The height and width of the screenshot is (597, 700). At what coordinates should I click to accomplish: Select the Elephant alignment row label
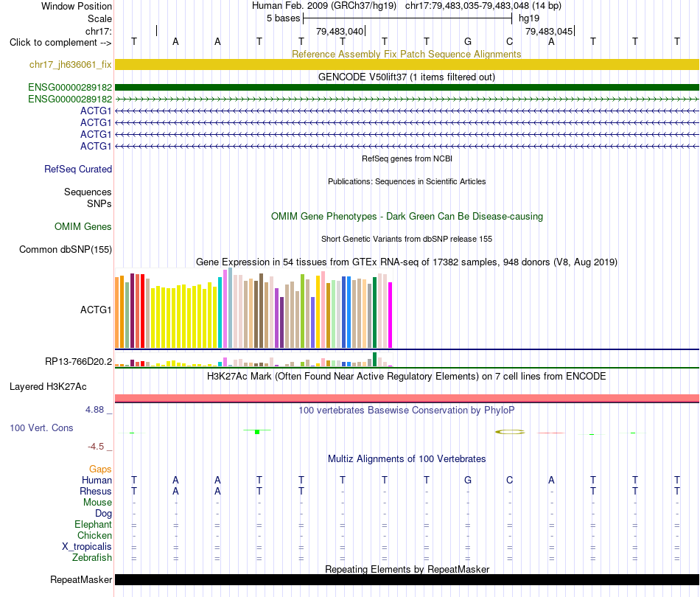tap(93, 524)
